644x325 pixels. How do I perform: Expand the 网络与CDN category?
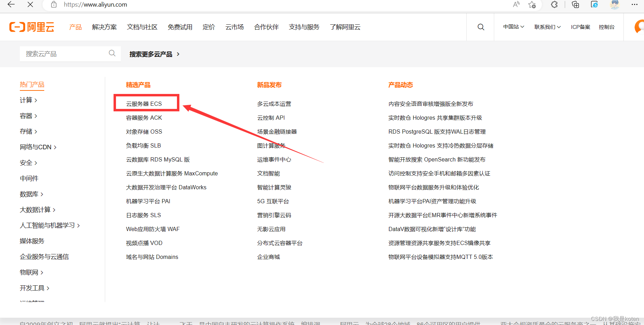click(38, 147)
